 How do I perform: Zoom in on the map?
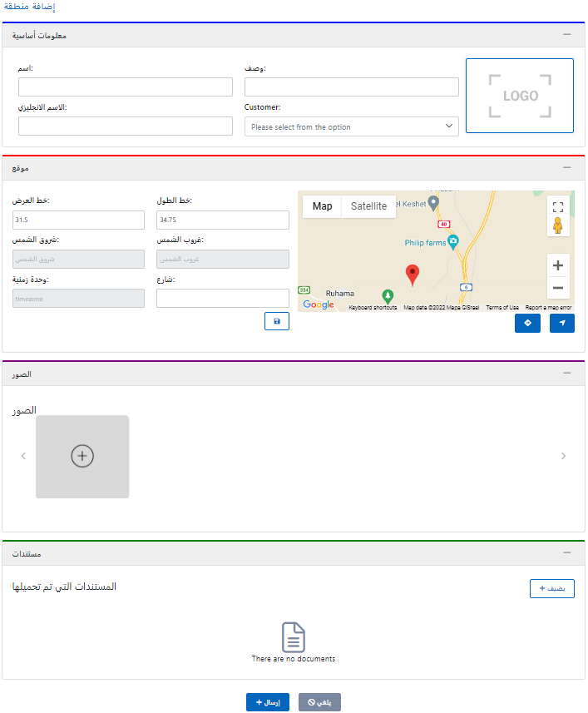[558, 265]
